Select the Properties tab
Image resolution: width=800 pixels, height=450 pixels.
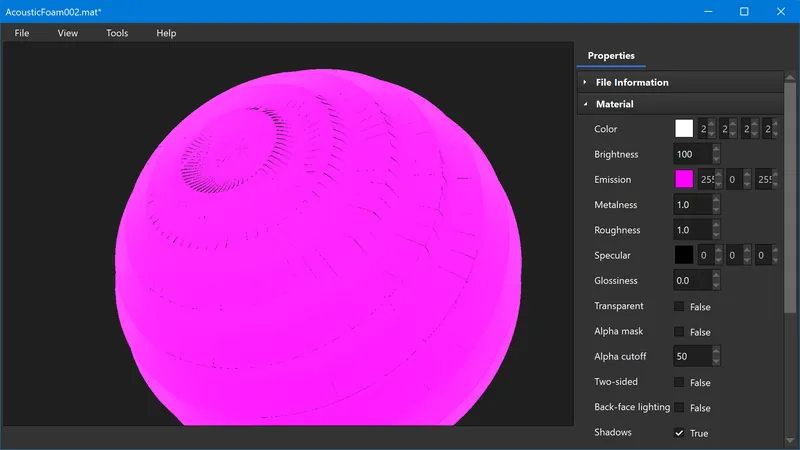click(611, 56)
